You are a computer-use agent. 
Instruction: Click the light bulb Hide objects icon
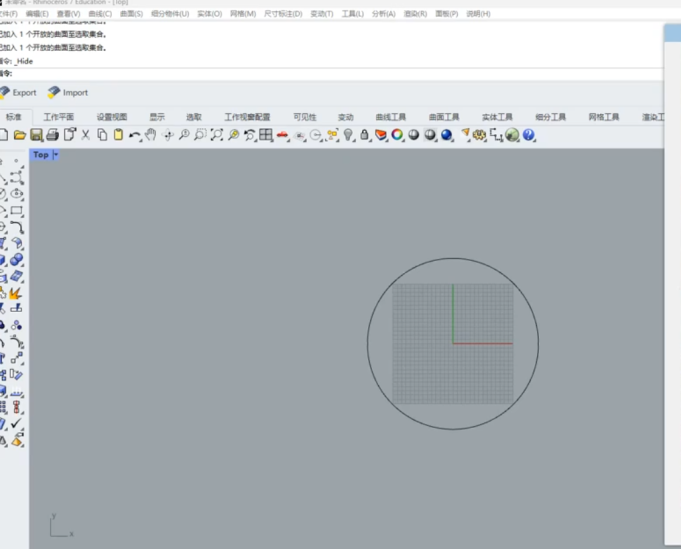pos(348,135)
